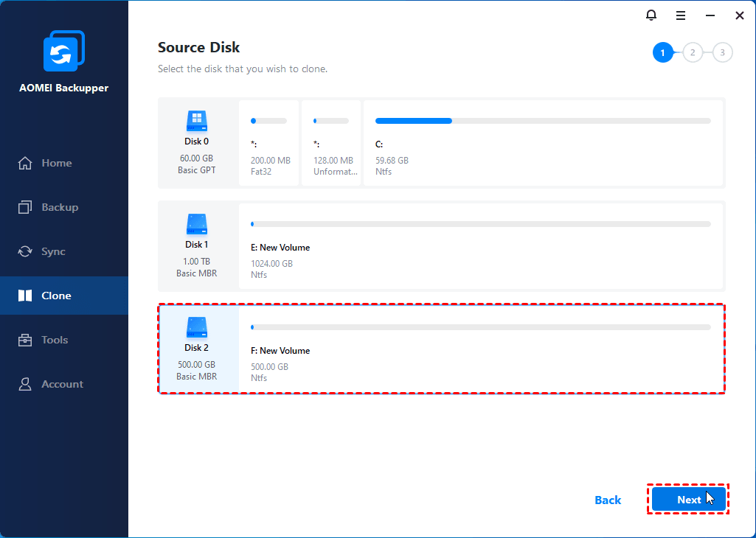Open the Backup section in sidebar

[59, 207]
